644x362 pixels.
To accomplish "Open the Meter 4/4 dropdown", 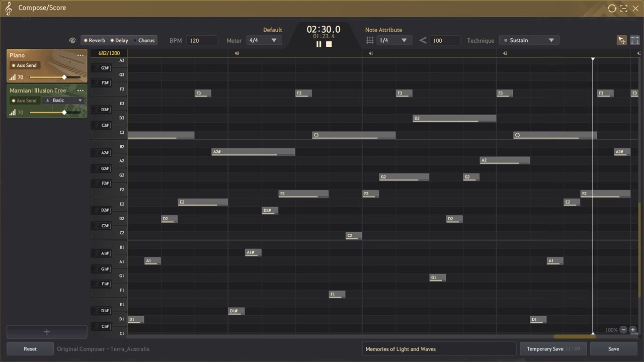I will pyautogui.click(x=264, y=40).
